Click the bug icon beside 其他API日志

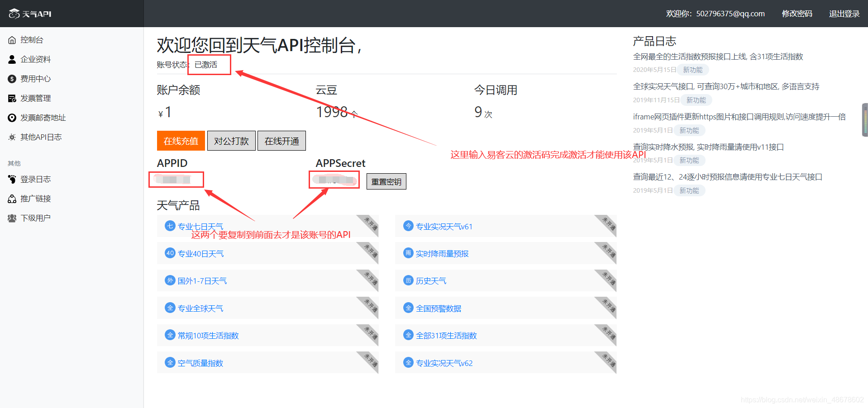(12, 137)
